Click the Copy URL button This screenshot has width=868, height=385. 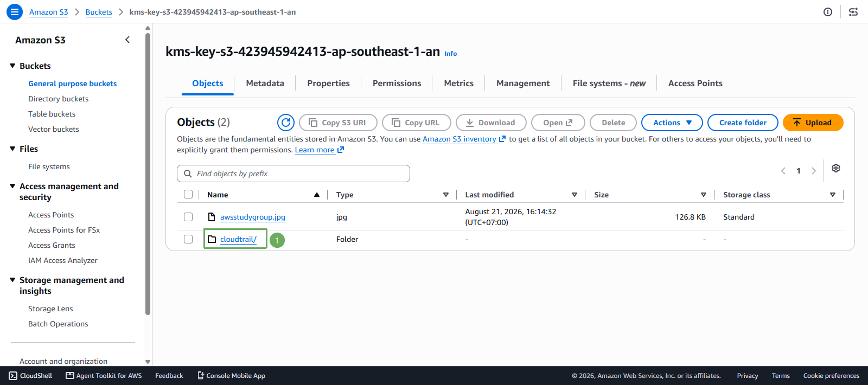pos(417,123)
